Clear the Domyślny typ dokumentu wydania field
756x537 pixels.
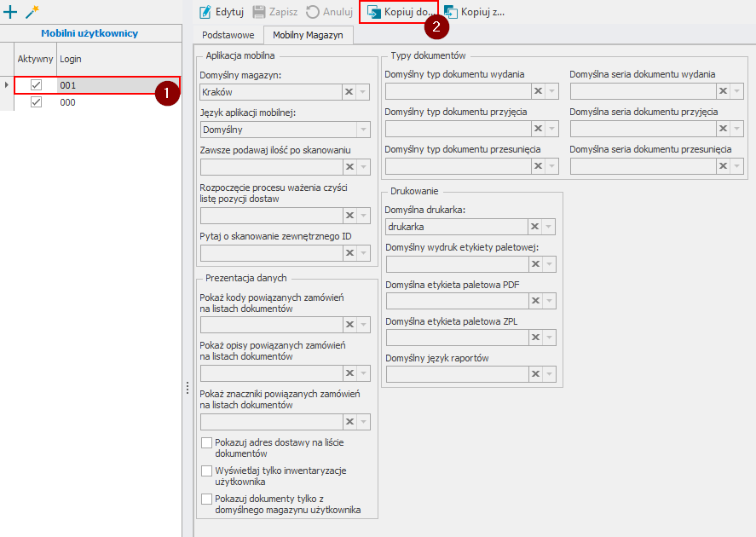coord(537,91)
